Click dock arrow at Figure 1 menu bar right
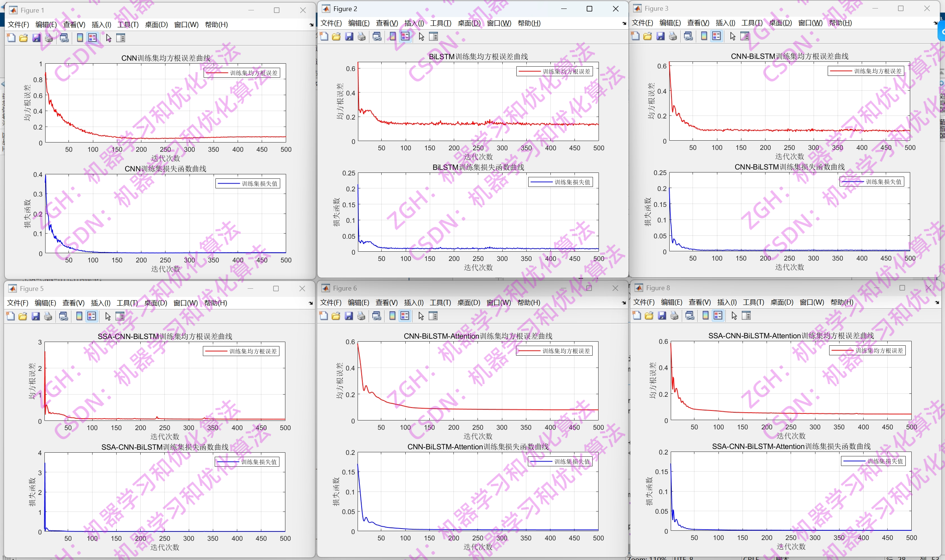The image size is (945, 560). [311, 25]
